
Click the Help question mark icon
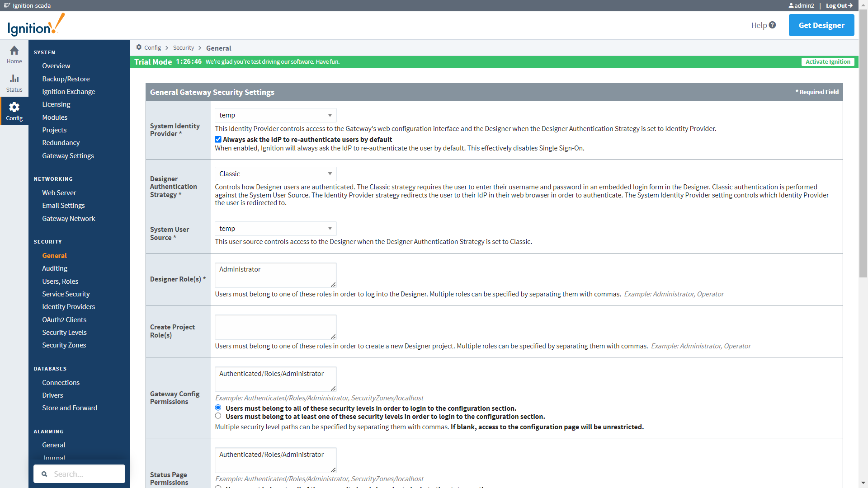(x=772, y=25)
